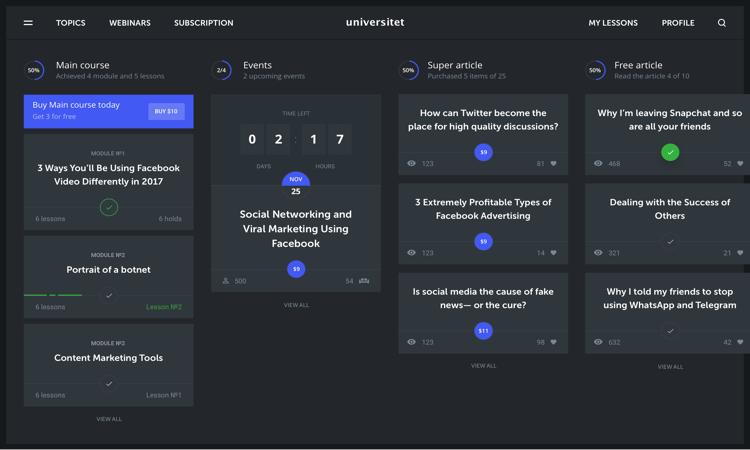750x450 pixels.
Task: Toggle green checkmark on Snapchat article
Action: pyautogui.click(x=670, y=152)
